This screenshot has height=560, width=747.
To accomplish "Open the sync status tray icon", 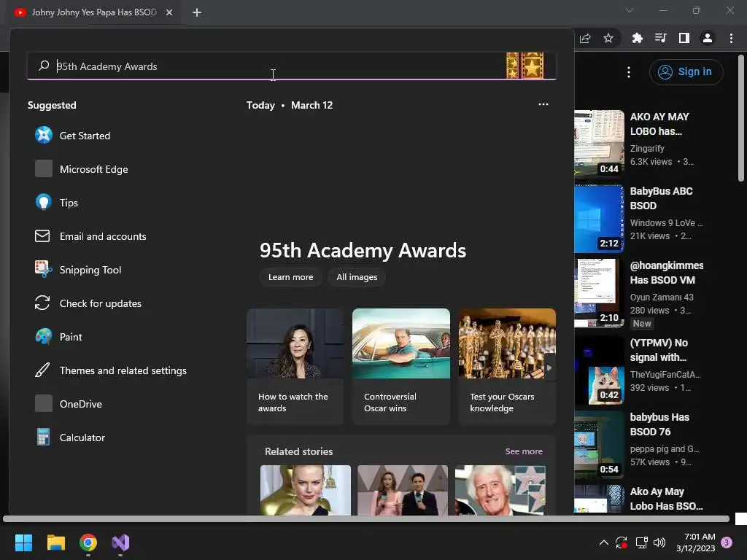I will tap(622, 542).
